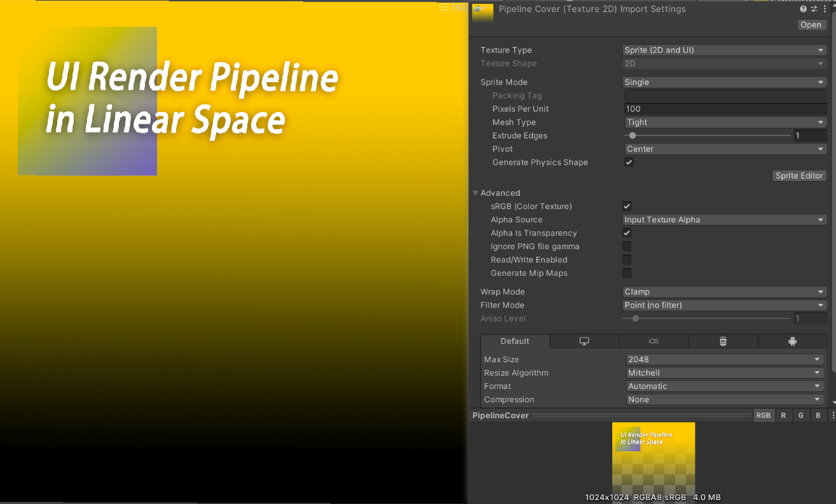Image resolution: width=836 pixels, height=504 pixels.
Task: Collapse the Advanced section
Action: (476, 193)
